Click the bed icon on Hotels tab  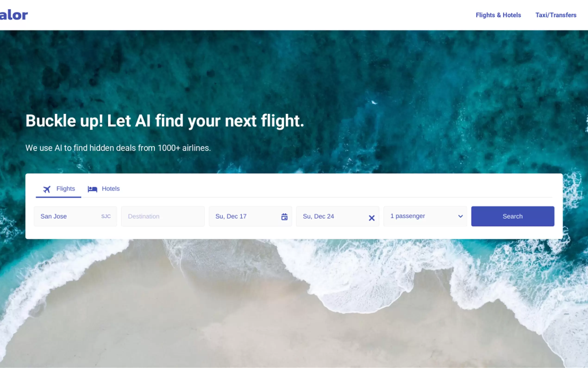[92, 189]
